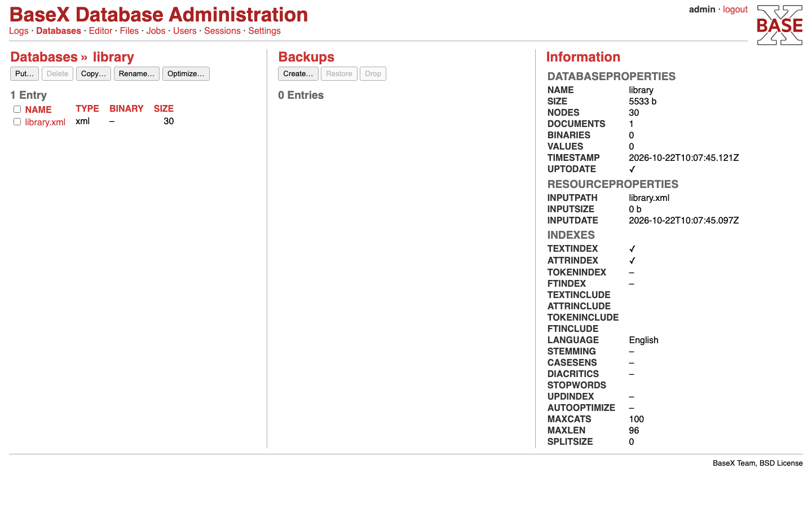Sort resources by TYPE column header
Screen dimensions: 812x508
pos(87,108)
